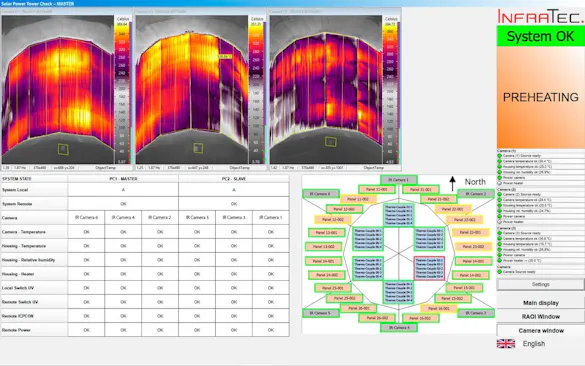Select IR Camera 5 box in the layout diagram
The image size is (585, 366).
pos(320,313)
